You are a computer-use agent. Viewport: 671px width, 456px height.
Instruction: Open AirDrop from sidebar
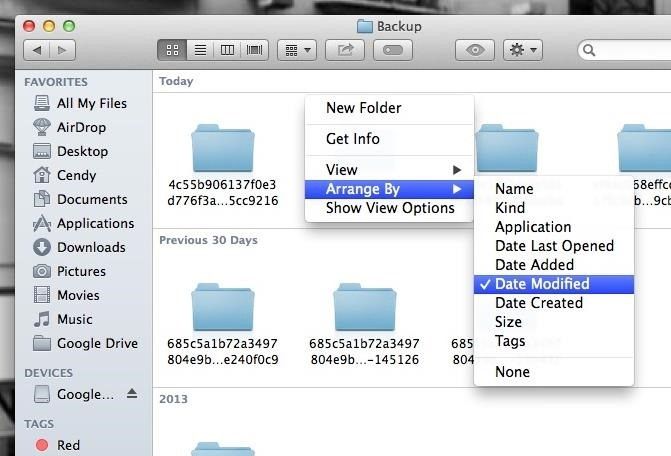coord(81,127)
